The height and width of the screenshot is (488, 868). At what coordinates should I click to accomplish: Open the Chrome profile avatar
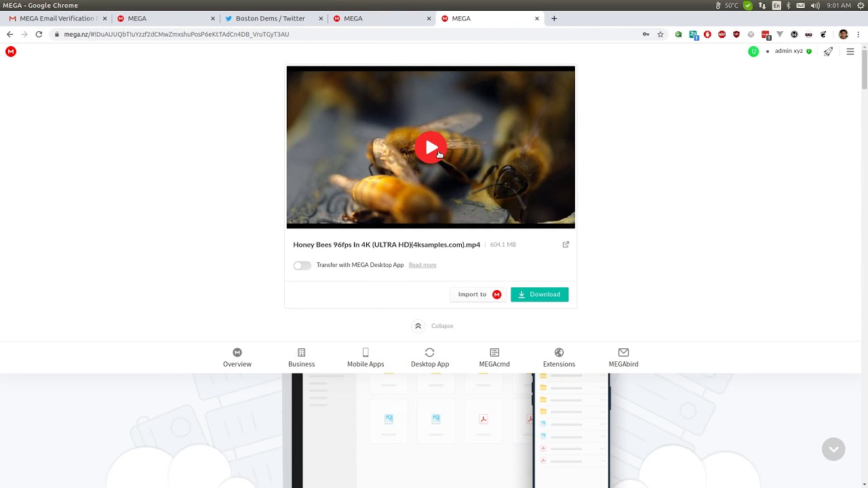[843, 34]
